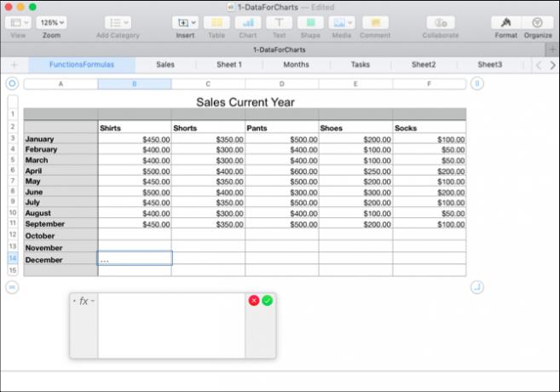Click the add-row handle below row 15
Screen dimensions: 560x392
12,287
